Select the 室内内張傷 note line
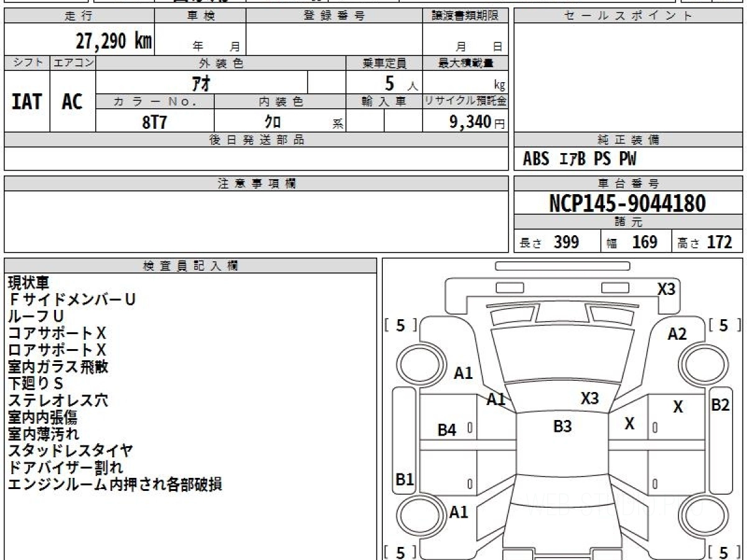Screen dimensions: 747x560 pyautogui.click(x=43, y=418)
